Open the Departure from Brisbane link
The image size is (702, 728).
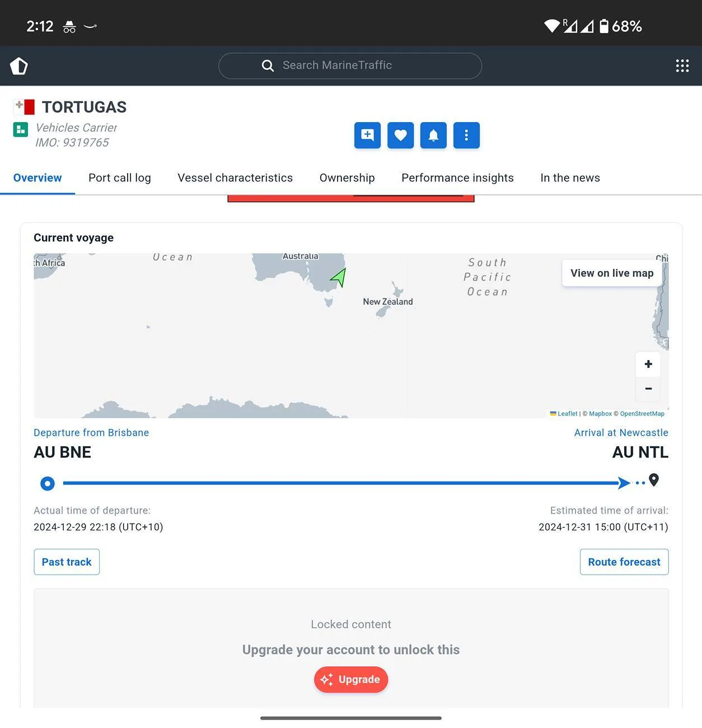click(91, 432)
